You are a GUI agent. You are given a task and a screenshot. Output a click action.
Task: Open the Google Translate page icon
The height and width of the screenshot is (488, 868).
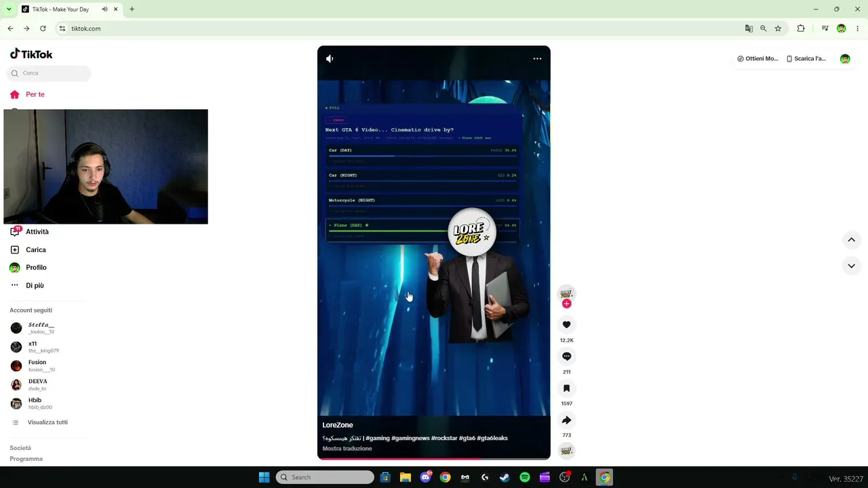(749, 28)
